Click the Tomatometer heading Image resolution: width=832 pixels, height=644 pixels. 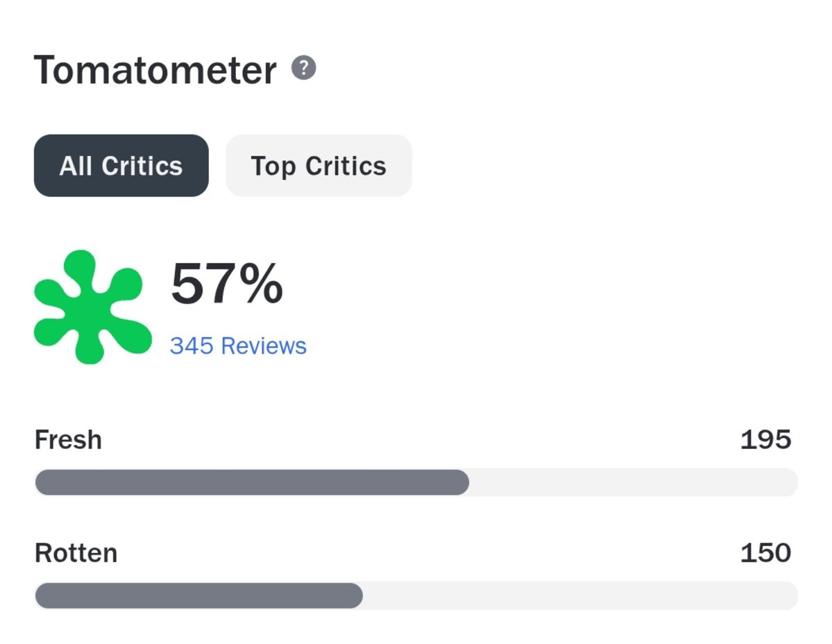pyautogui.click(x=155, y=69)
